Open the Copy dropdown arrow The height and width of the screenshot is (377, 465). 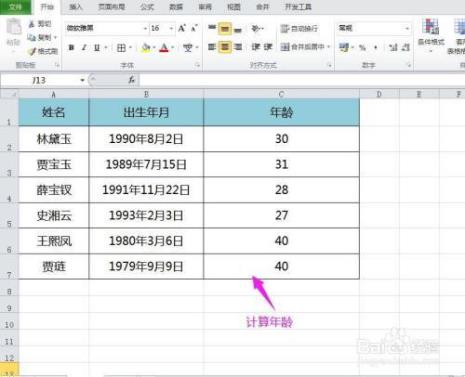pyautogui.click(x=55, y=37)
